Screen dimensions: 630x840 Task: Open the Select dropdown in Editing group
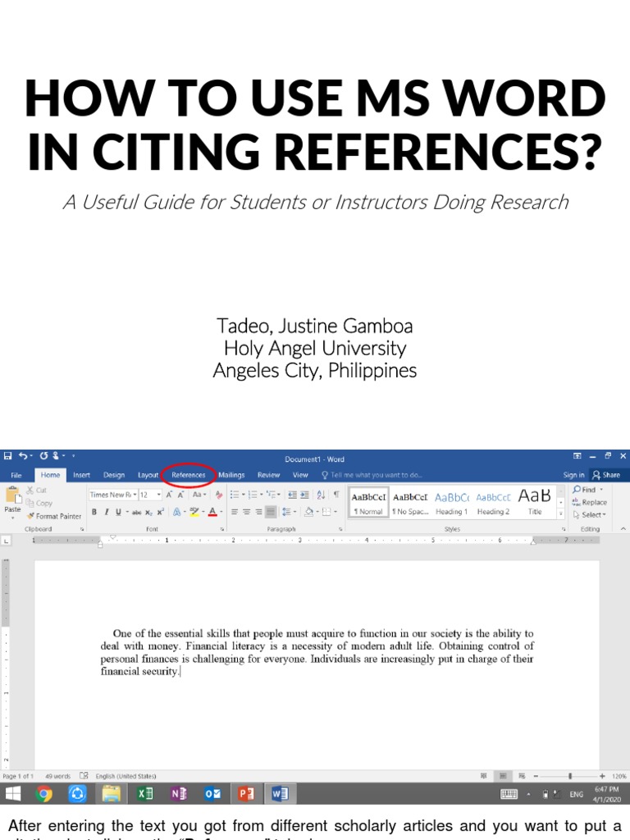point(592,515)
